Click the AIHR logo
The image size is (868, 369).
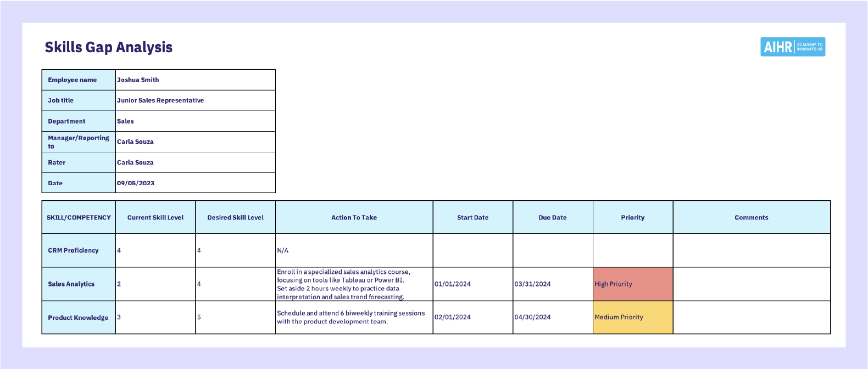point(793,47)
